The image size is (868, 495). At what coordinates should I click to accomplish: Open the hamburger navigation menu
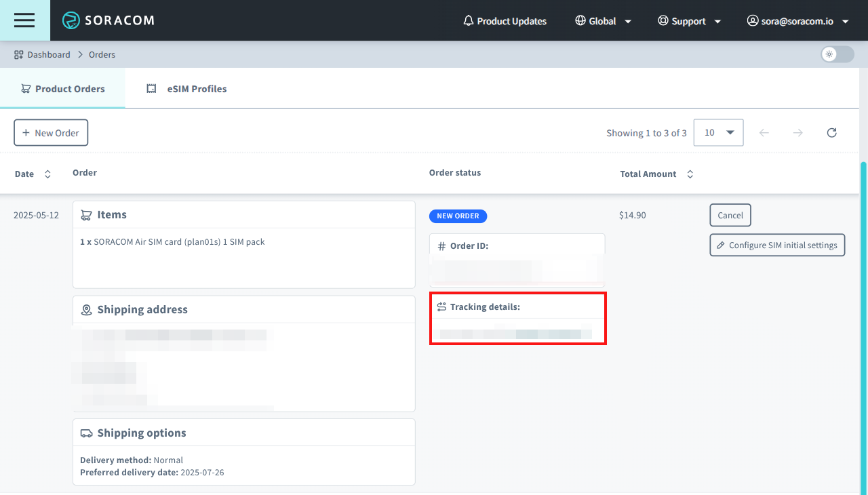click(24, 20)
